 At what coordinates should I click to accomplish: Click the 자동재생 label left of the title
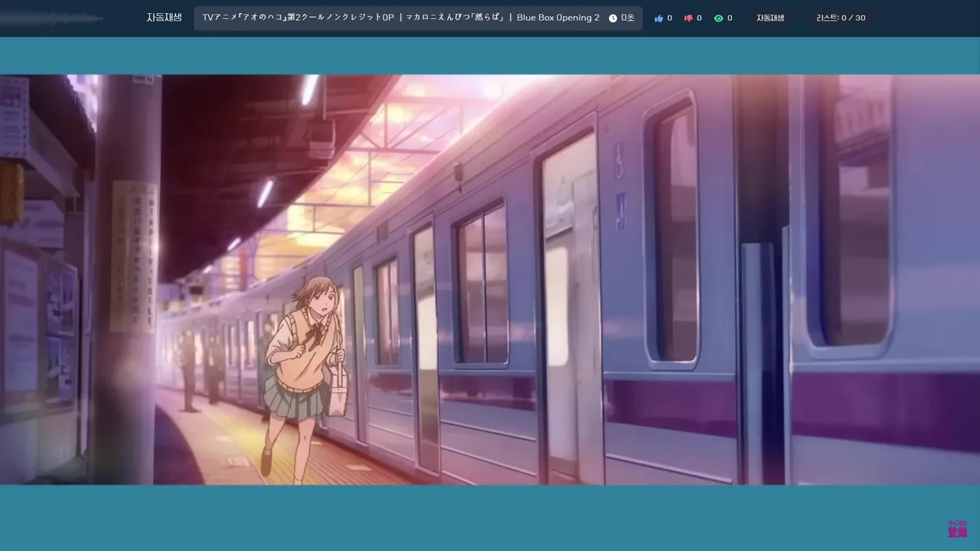164,18
